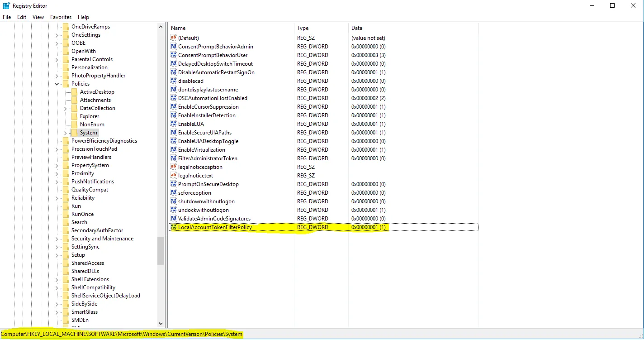Select the OneDriveRamps key
Viewport: 644px width, 340px height.
[x=90, y=27]
